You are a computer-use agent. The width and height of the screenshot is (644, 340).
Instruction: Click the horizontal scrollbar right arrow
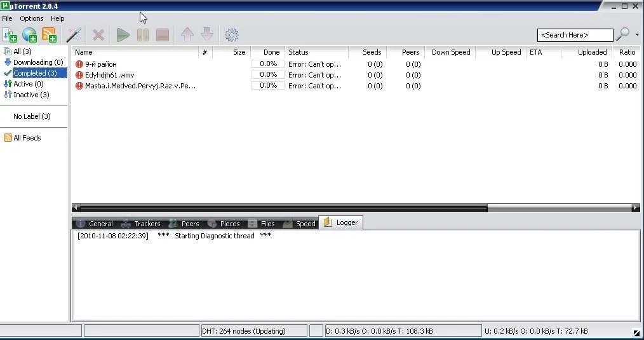click(636, 208)
